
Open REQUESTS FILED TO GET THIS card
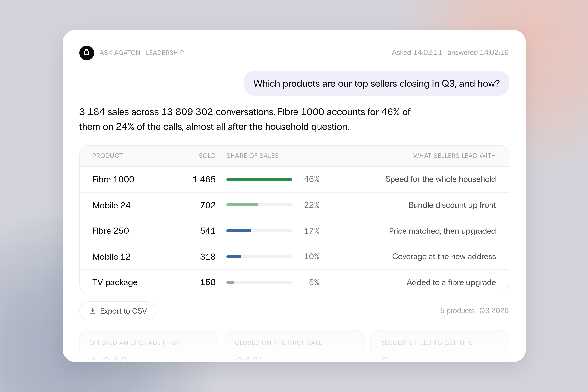coord(440,346)
